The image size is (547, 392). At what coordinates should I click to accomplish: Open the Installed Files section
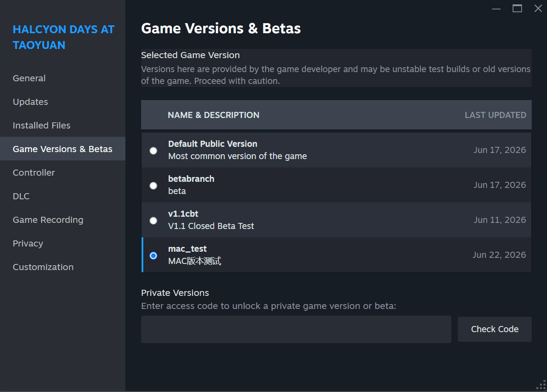[x=62, y=125]
